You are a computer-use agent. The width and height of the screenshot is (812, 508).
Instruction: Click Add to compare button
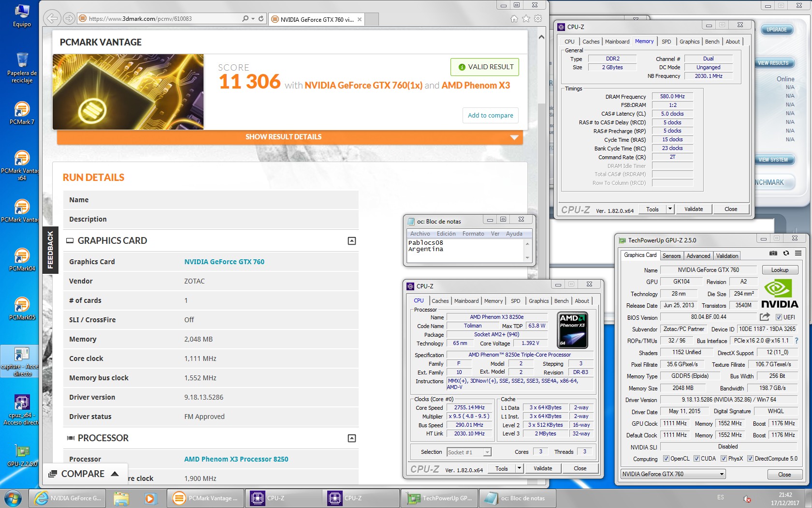point(491,115)
